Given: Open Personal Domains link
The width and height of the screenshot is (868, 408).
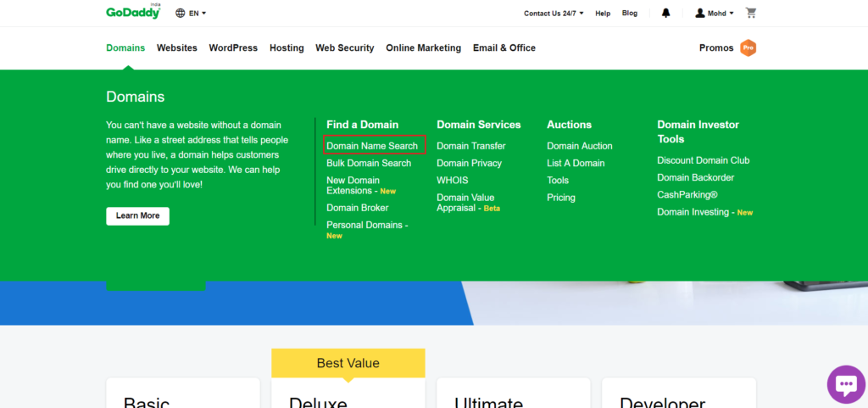Looking at the screenshot, I should [x=367, y=231].
